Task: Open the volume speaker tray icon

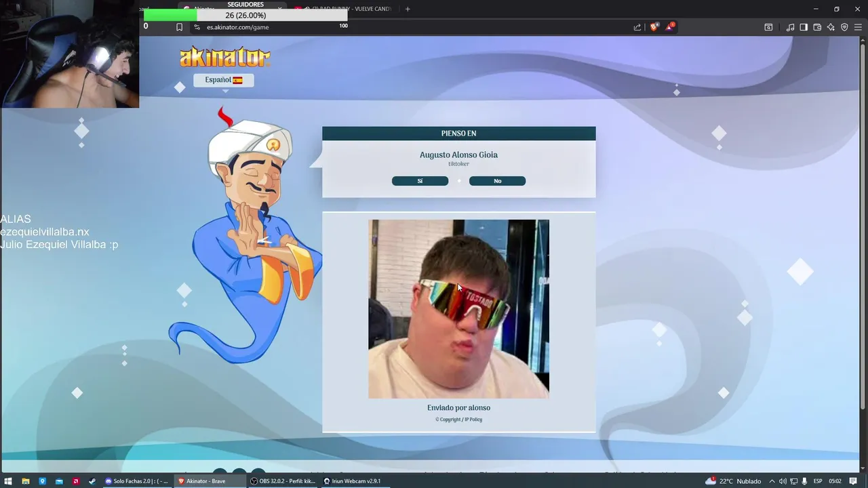Action: pyautogui.click(x=783, y=481)
